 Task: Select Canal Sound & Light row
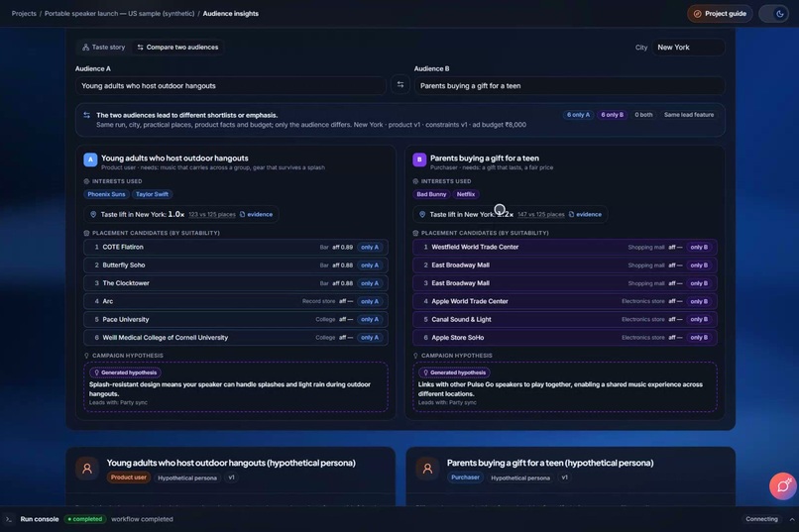565,320
